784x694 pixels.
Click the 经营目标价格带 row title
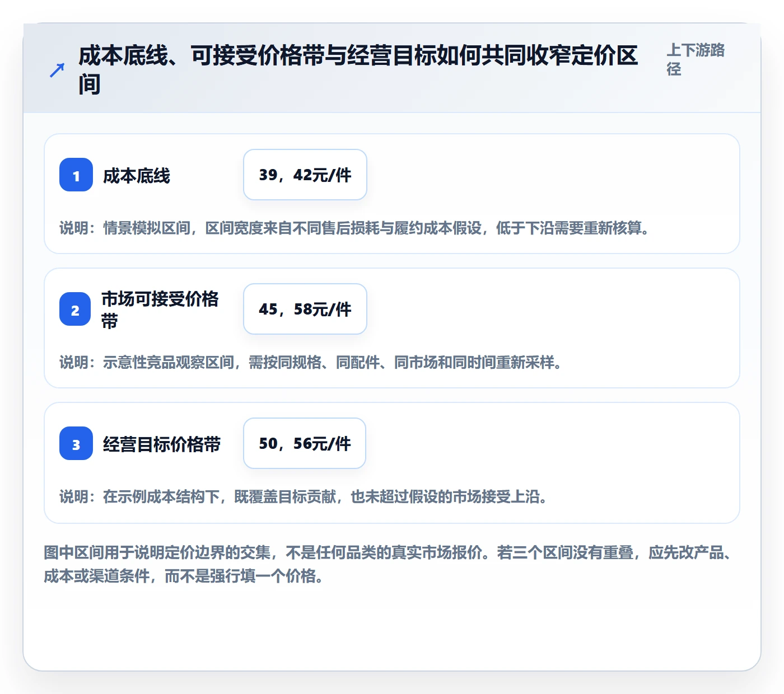tap(162, 444)
